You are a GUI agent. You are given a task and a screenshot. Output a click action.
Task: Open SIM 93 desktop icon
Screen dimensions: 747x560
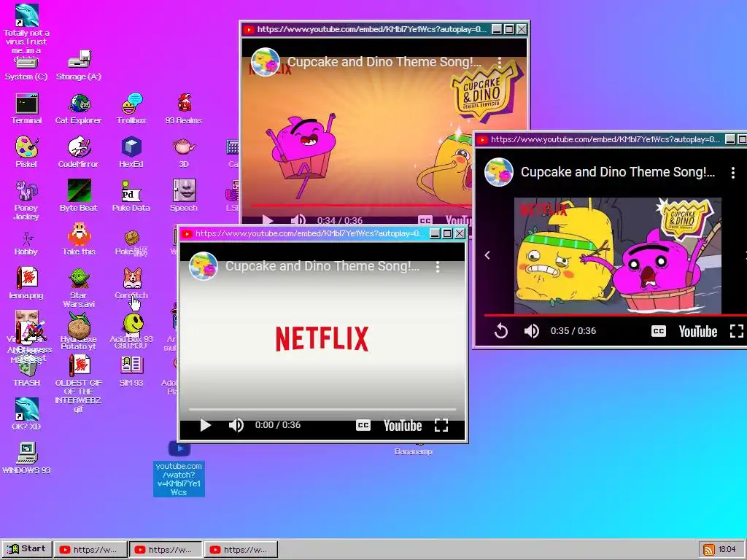click(x=131, y=370)
